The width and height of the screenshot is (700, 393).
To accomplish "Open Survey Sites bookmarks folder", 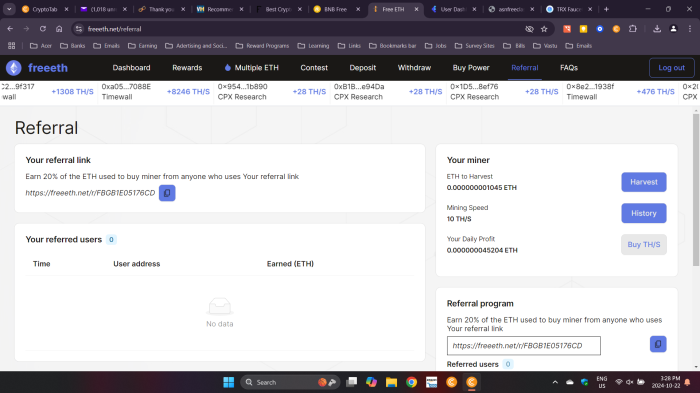I will coord(475,46).
